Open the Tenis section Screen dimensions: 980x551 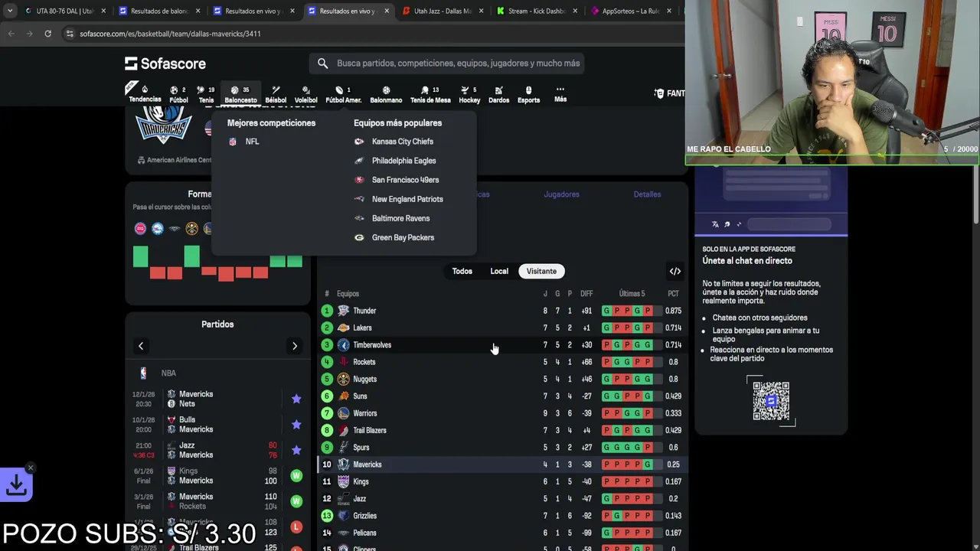tap(206, 94)
